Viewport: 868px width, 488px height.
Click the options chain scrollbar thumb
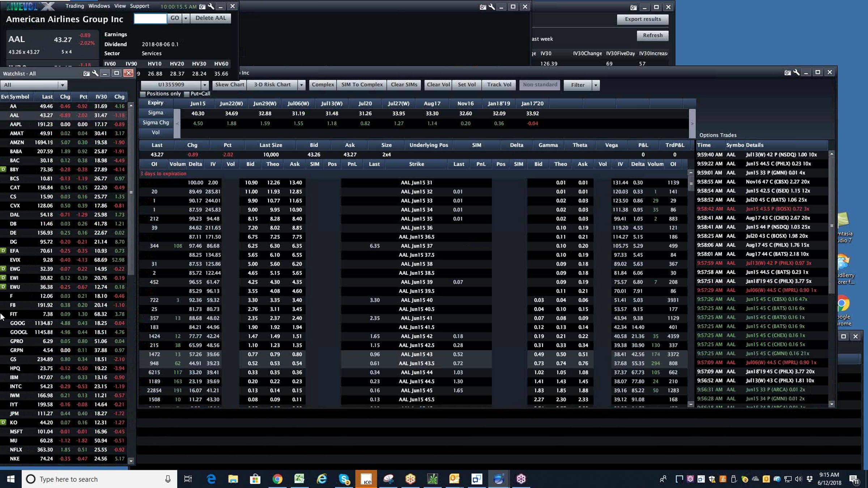[691, 183]
